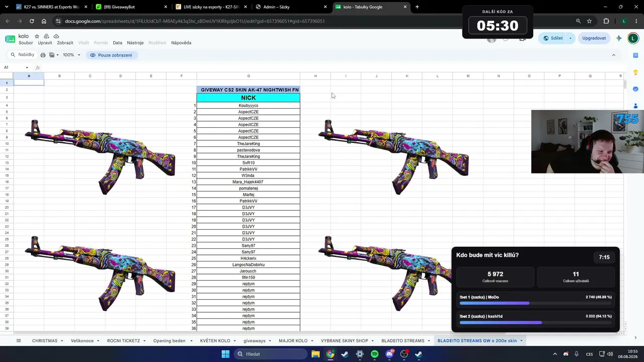Open the filter views icon in toolbar

[52, 55]
